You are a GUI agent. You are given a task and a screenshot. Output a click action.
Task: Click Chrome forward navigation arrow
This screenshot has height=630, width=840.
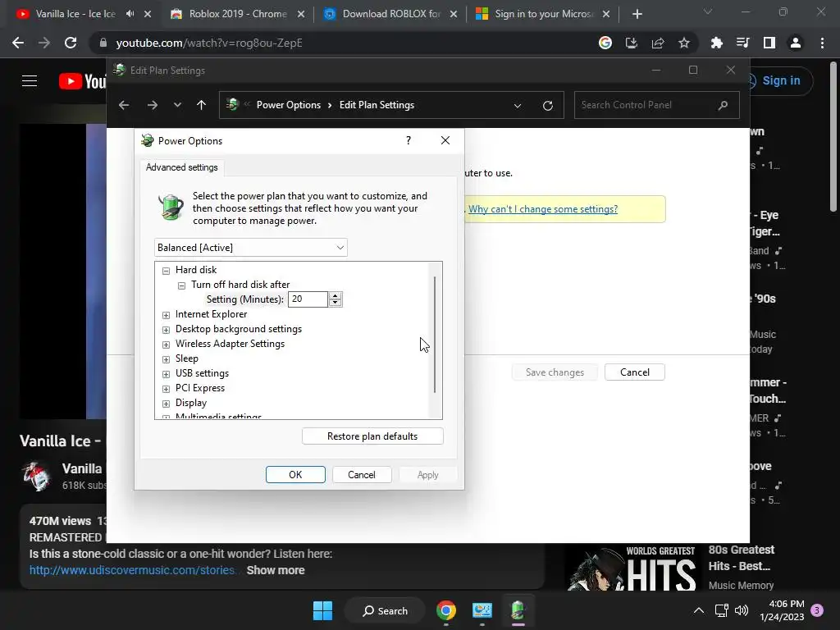pos(44,43)
